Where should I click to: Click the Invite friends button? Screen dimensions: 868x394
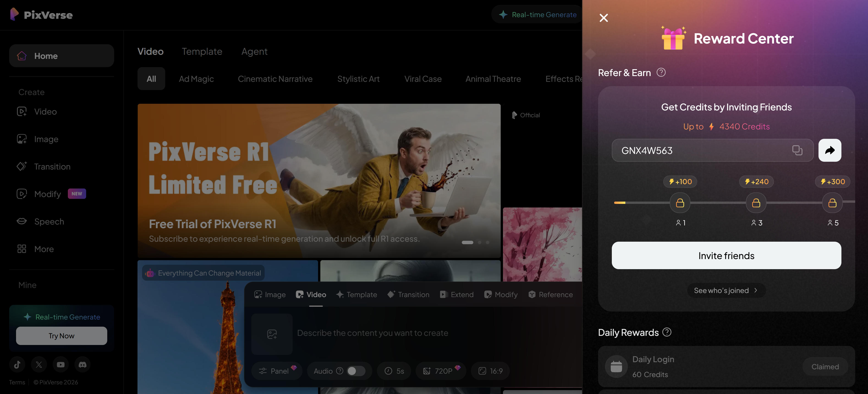click(x=726, y=256)
